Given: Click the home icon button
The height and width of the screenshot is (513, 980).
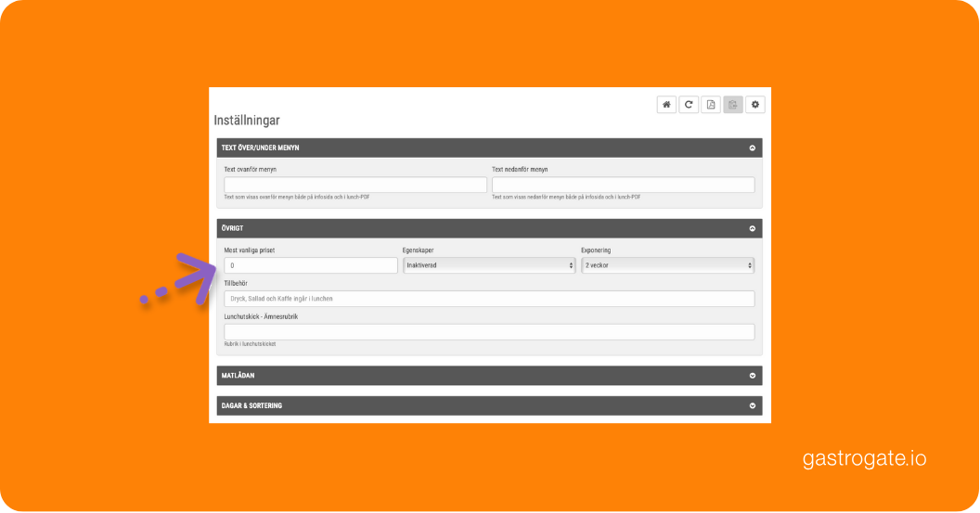Looking at the screenshot, I should (x=666, y=105).
